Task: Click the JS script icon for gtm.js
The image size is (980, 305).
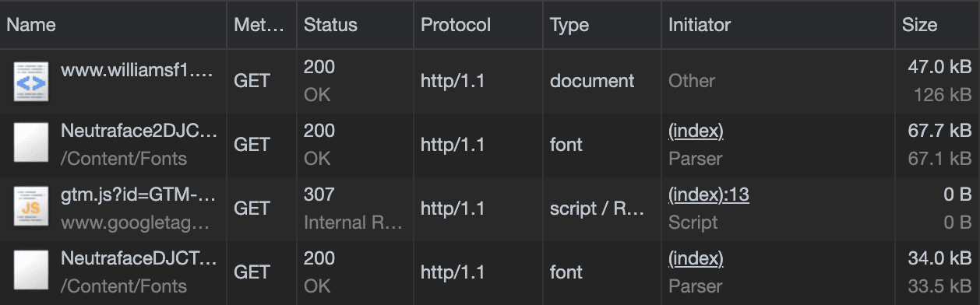Action: (x=31, y=209)
